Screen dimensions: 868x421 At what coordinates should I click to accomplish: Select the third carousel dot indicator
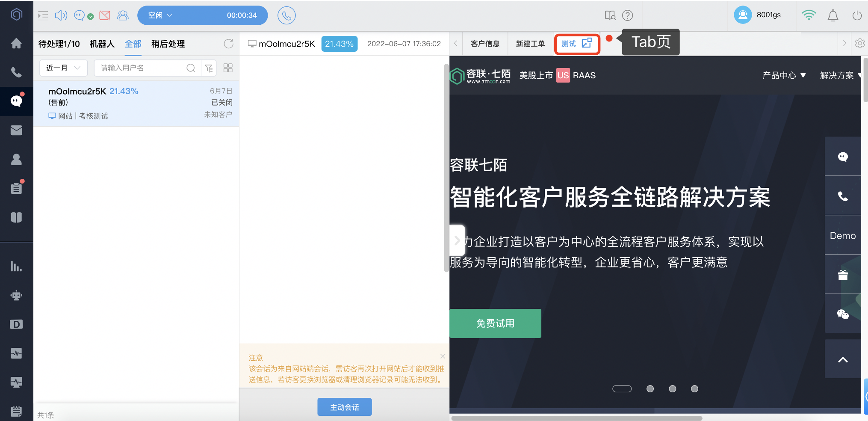[672, 388]
